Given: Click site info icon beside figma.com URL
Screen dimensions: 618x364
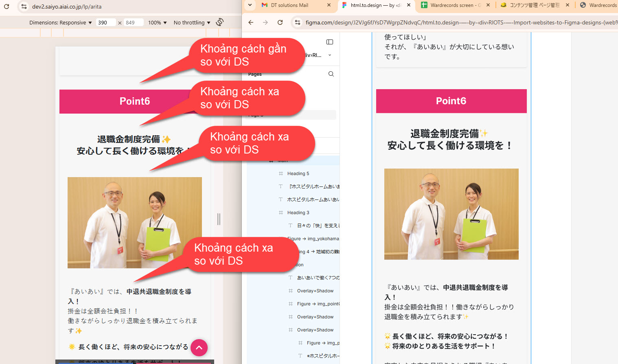Looking at the screenshot, I should tap(298, 22).
